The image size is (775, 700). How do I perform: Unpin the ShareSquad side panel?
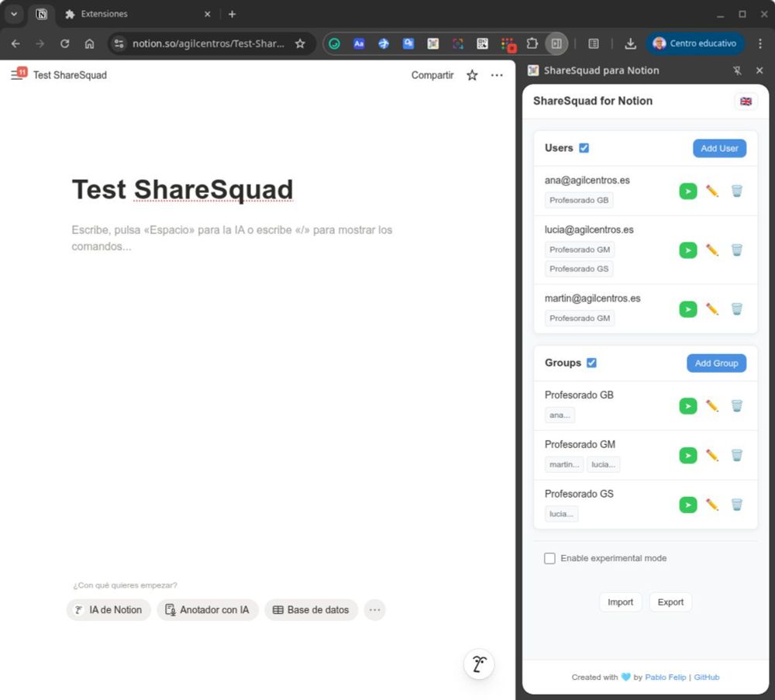tap(737, 71)
